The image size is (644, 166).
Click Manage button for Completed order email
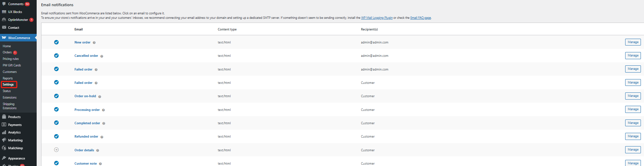coord(633,123)
